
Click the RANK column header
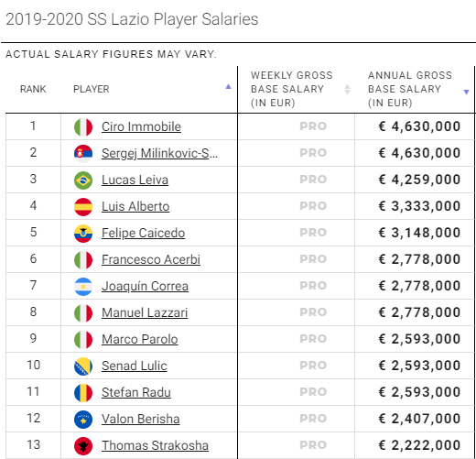click(33, 89)
